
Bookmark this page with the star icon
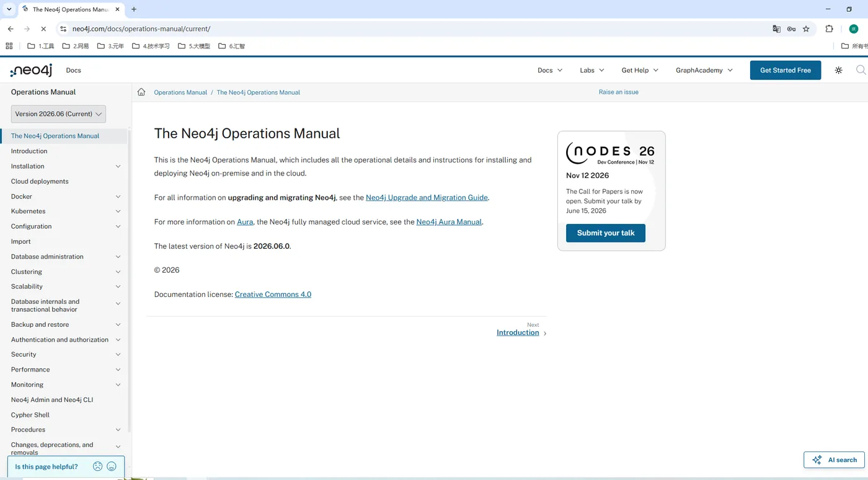tap(806, 29)
